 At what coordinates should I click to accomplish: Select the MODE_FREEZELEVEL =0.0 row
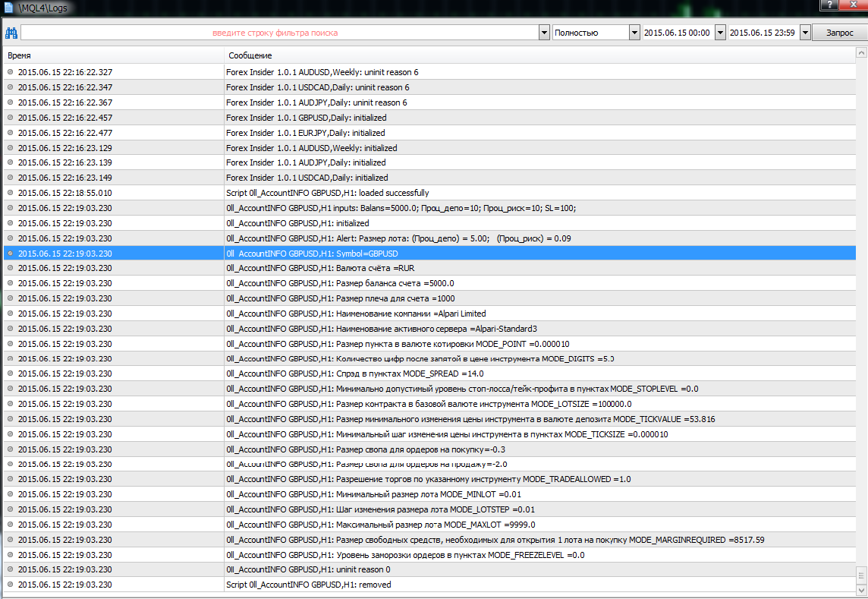429,555
